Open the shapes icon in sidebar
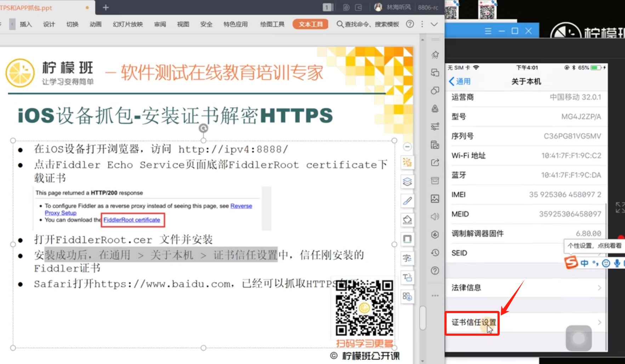 [x=435, y=91]
